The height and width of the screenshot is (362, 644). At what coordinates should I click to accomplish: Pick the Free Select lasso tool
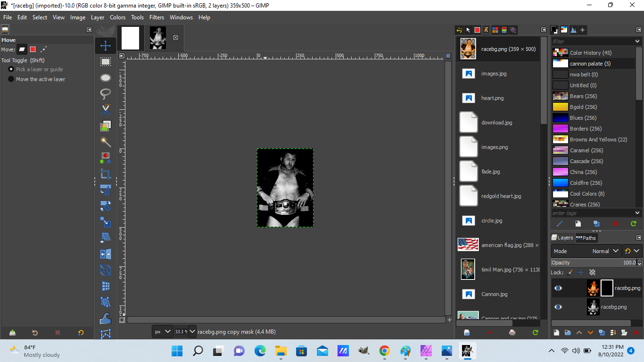(x=106, y=94)
